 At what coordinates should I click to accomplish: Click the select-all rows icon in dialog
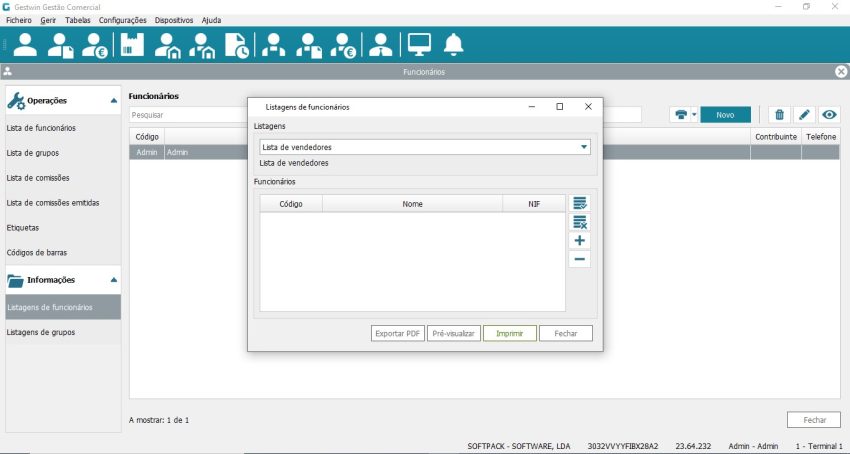tap(580, 203)
